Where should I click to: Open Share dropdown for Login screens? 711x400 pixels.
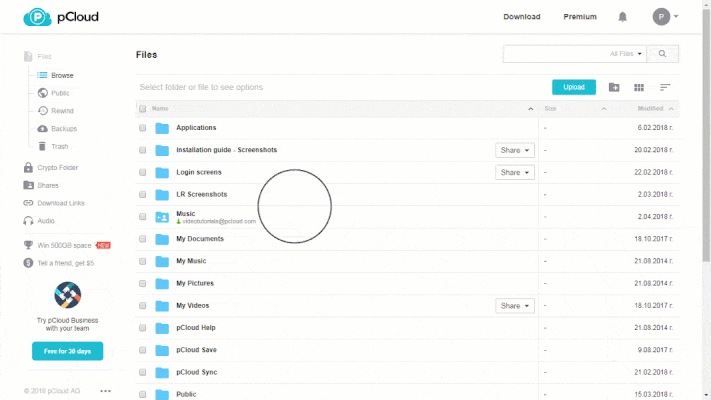click(515, 172)
